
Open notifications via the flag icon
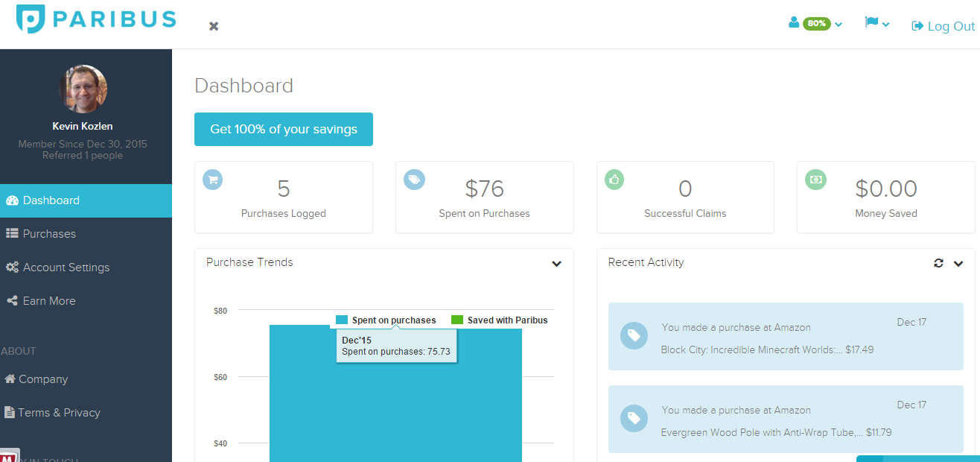point(873,23)
